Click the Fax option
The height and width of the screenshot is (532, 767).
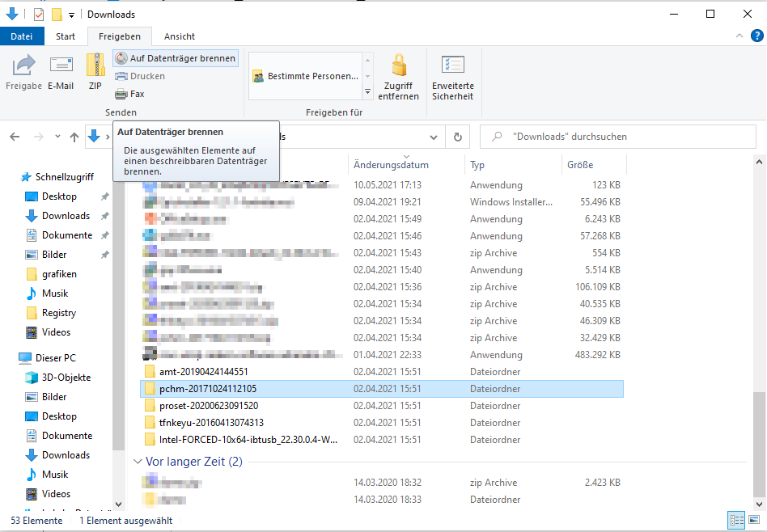point(129,94)
